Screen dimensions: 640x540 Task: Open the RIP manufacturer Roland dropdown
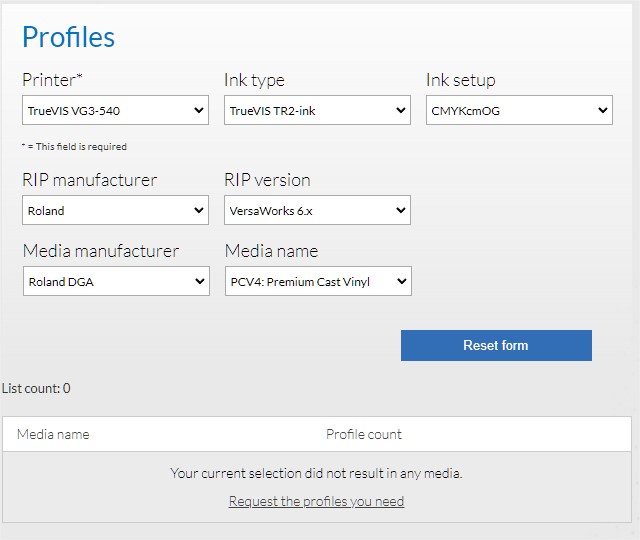pos(116,210)
